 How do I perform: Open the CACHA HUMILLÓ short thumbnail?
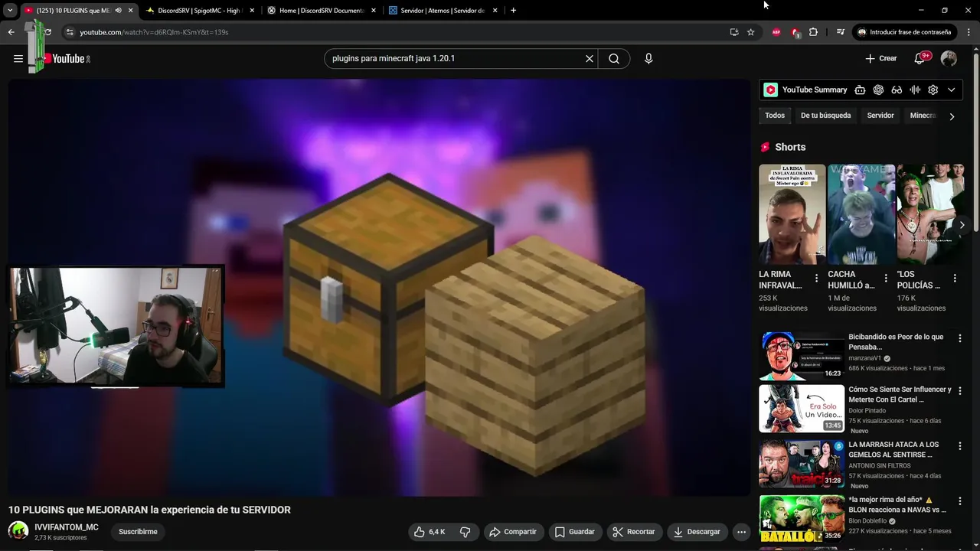861,214
